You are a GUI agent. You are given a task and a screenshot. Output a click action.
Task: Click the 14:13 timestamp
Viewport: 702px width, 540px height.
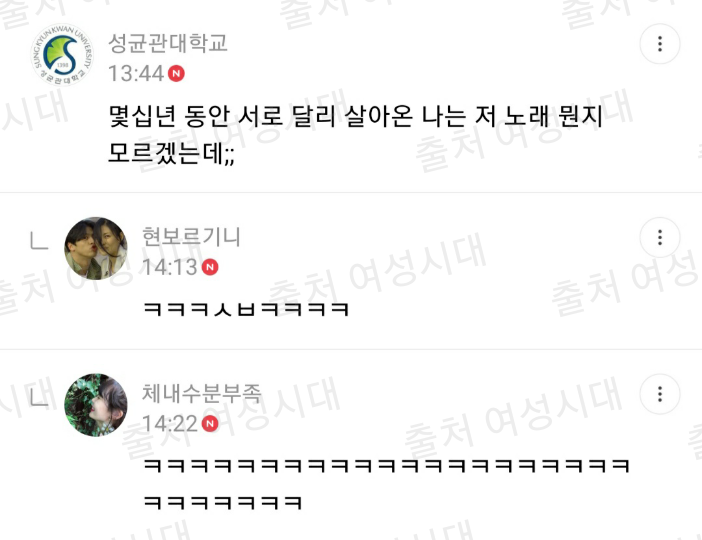pos(170,267)
